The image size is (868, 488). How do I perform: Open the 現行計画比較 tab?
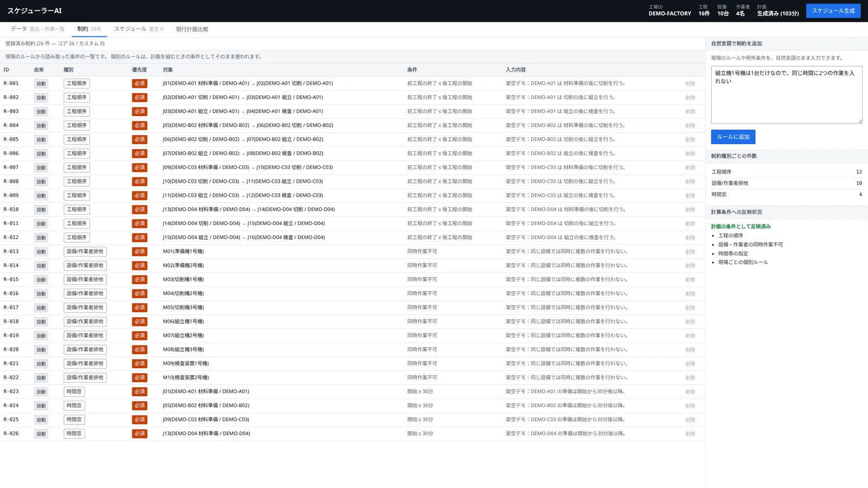coord(192,29)
